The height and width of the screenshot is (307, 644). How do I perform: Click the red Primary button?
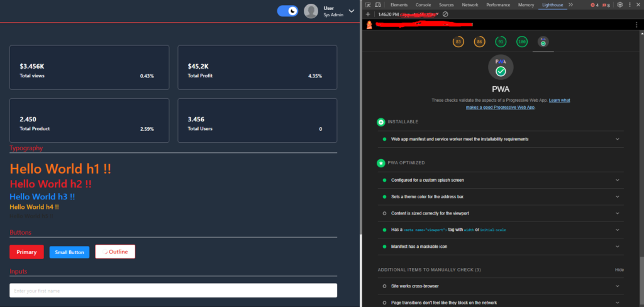point(26,252)
